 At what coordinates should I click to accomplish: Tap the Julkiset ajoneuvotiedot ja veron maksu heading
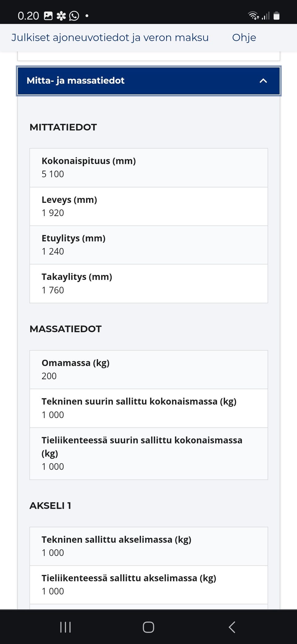pos(110,37)
